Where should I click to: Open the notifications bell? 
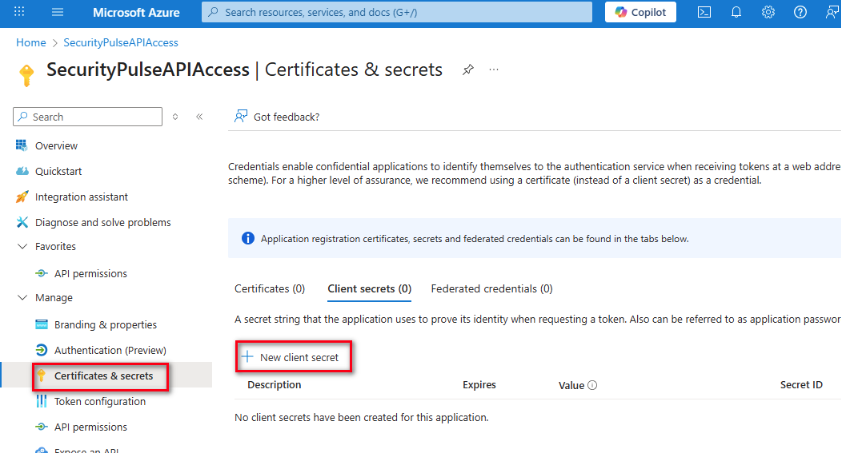[736, 12]
